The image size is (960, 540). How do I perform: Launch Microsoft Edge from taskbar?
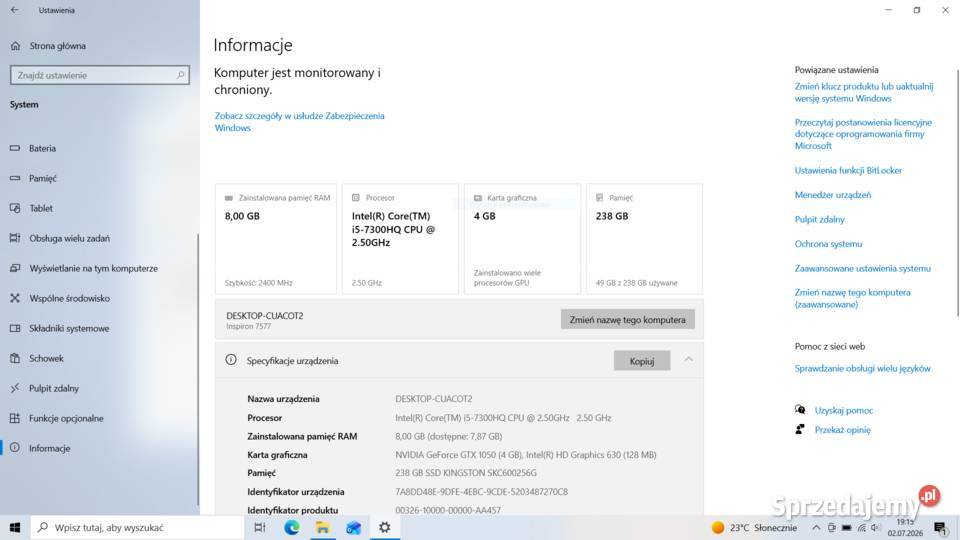[291, 527]
